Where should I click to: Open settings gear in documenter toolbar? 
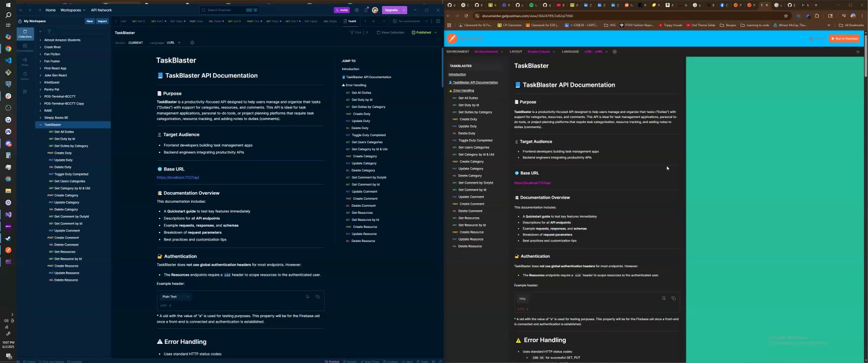[x=614, y=51]
